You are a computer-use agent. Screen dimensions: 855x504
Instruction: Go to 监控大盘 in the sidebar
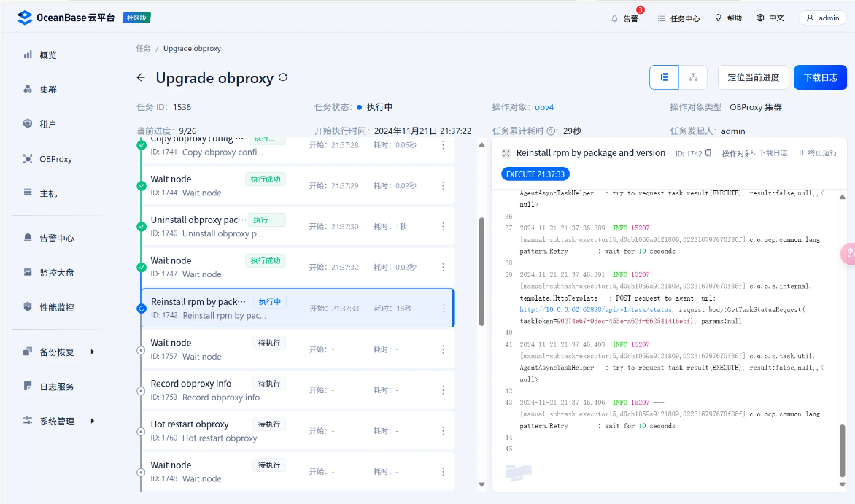tap(56, 273)
